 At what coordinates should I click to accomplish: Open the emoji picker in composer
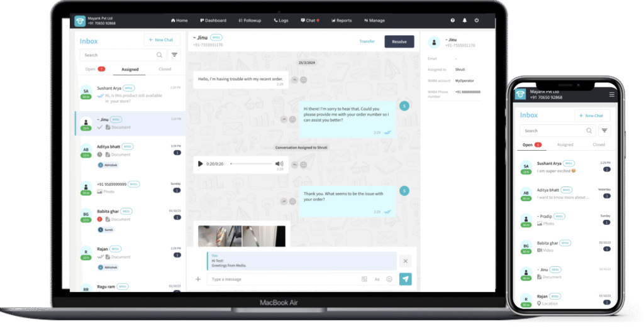[x=389, y=279]
